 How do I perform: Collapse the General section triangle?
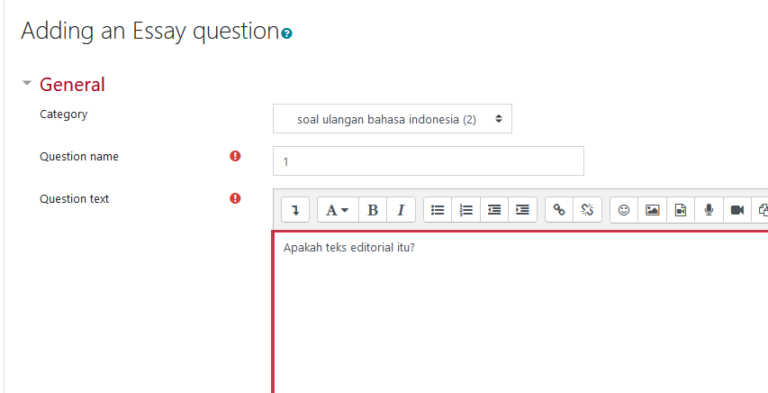point(26,83)
